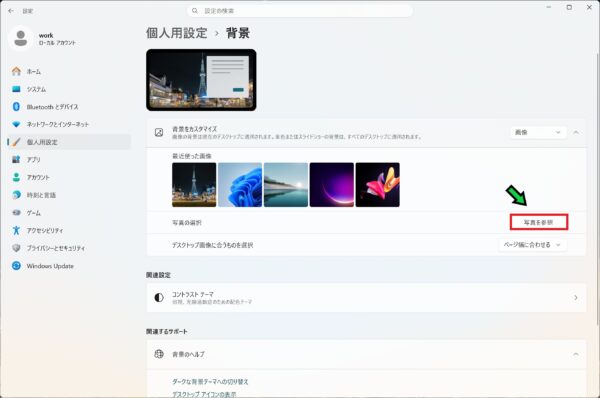
Task: Choose the colorful flower recent image
Action: click(x=378, y=185)
